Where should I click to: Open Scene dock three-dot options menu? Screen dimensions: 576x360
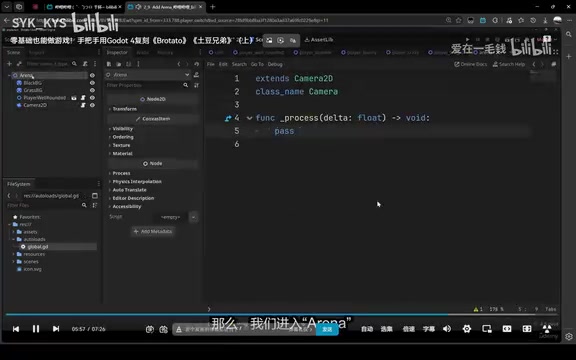click(95, 64)
